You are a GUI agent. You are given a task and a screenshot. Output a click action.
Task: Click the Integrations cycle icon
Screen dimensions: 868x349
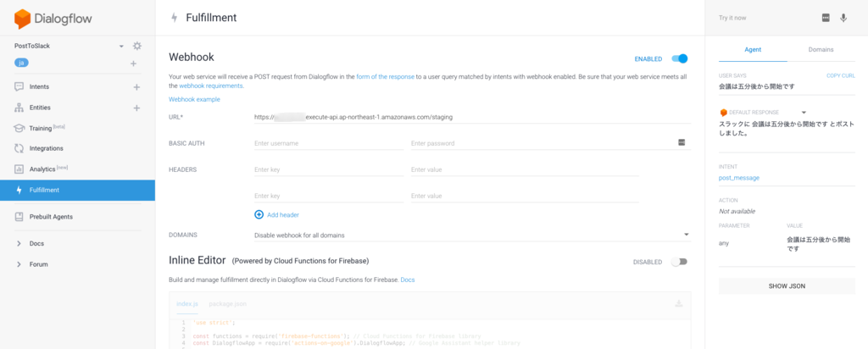(x=19, y=148)
